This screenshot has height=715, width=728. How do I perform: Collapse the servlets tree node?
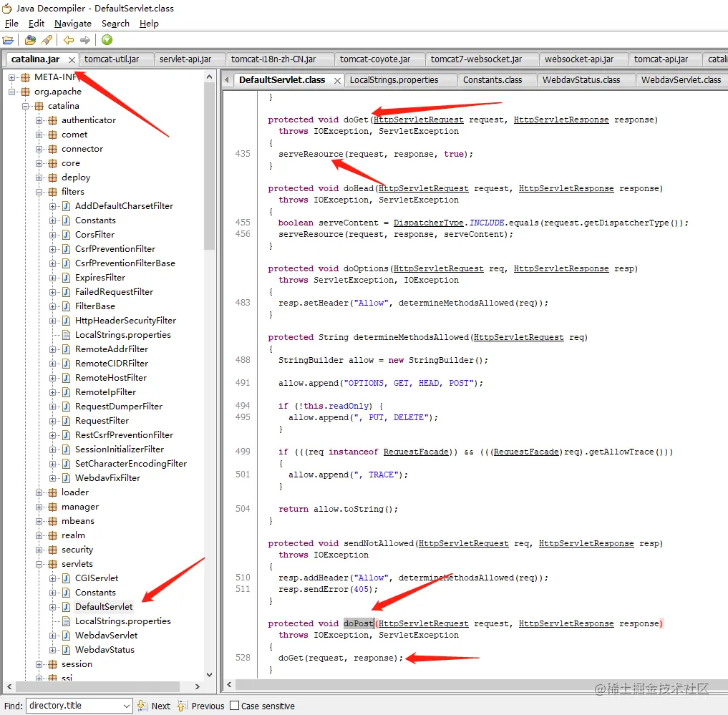[x=39, y=565]
